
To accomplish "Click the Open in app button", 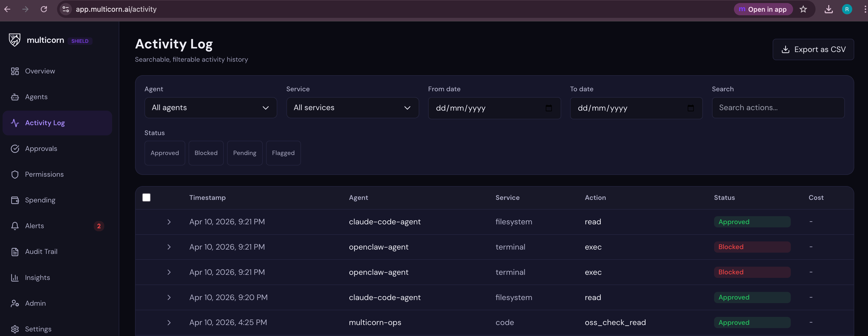I will tap(763, 9).
